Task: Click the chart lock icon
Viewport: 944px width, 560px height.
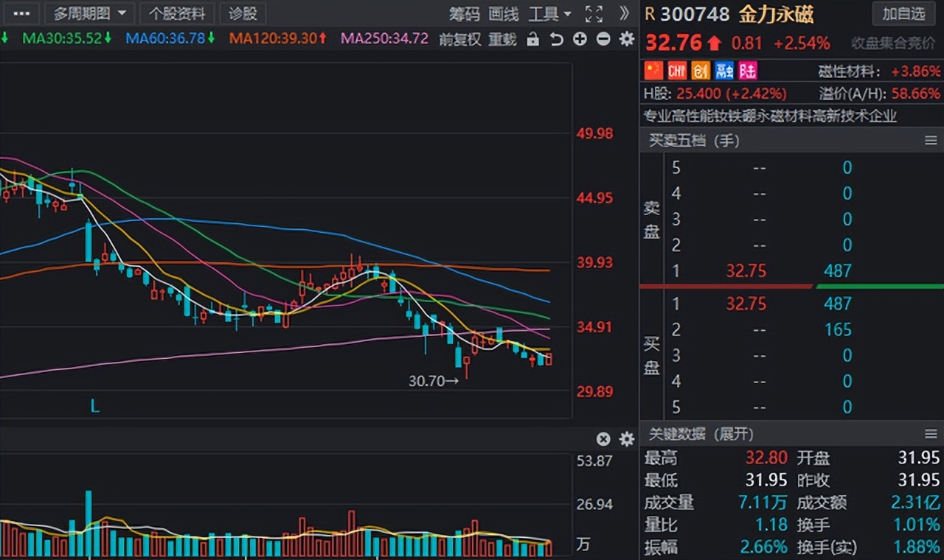Action: [532, 39]
